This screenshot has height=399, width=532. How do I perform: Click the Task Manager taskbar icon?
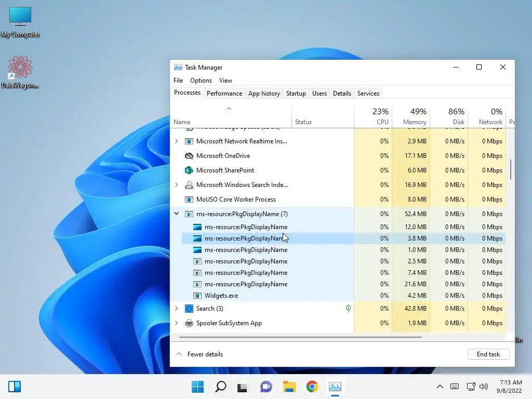[335, 387]
